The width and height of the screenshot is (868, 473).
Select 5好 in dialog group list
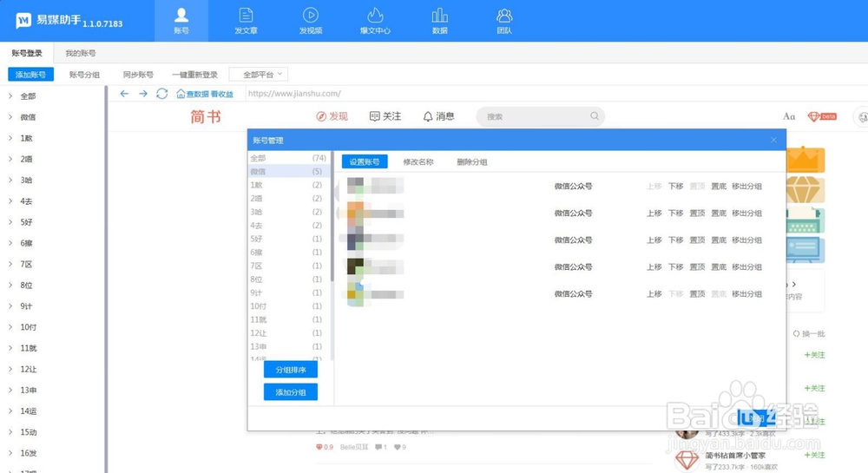[x=288, y=239]
